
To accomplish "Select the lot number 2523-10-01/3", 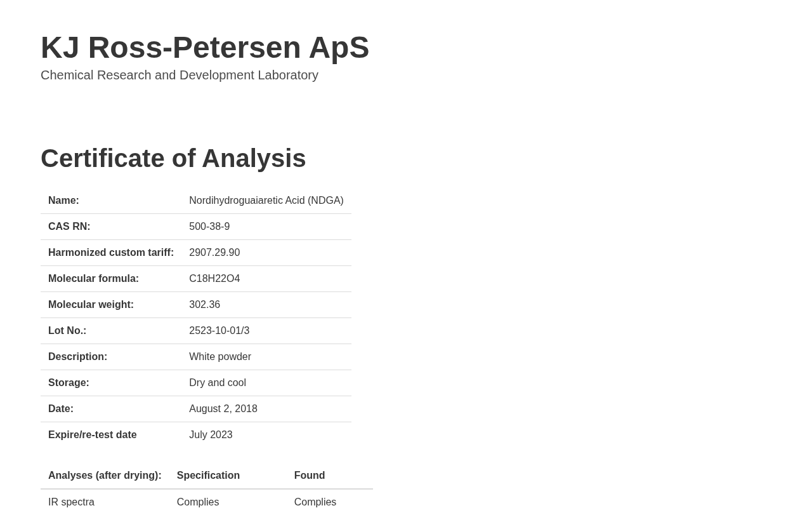I will (219, 331).
